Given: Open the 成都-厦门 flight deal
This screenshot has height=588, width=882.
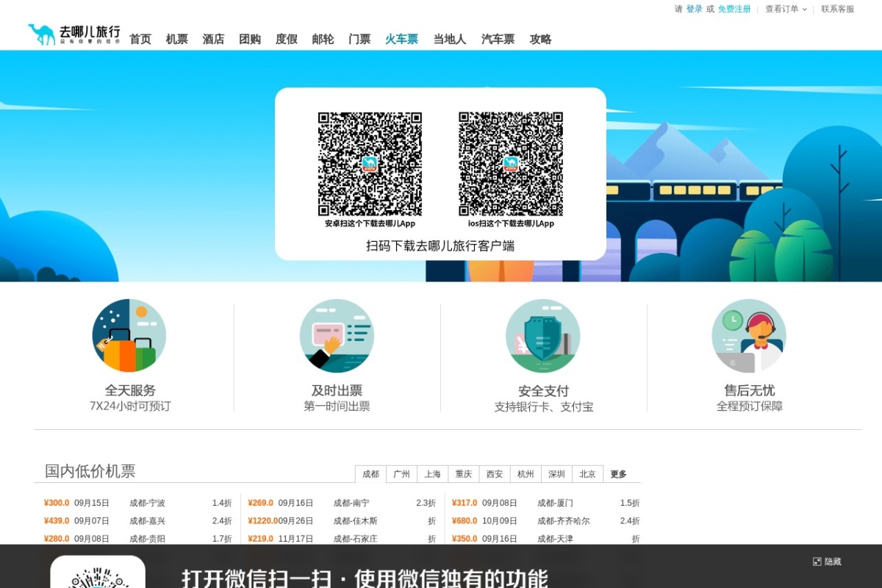Looking at the screenshot, I should [555, 503].
